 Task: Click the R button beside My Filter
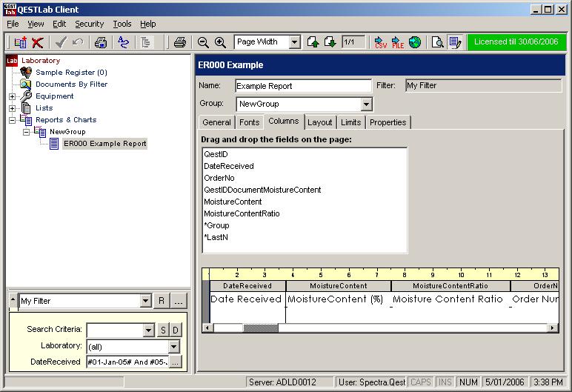tap(161, 301)
